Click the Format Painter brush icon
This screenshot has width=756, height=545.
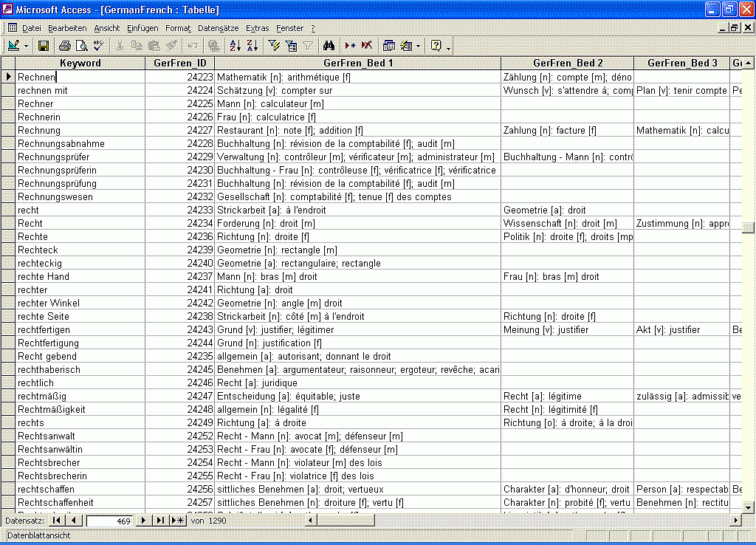coord(171,46)
